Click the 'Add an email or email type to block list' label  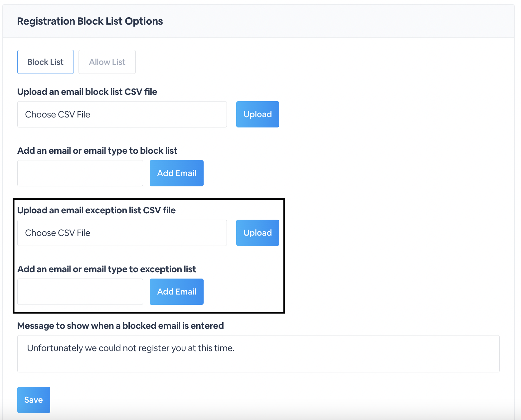click(97, 151)
